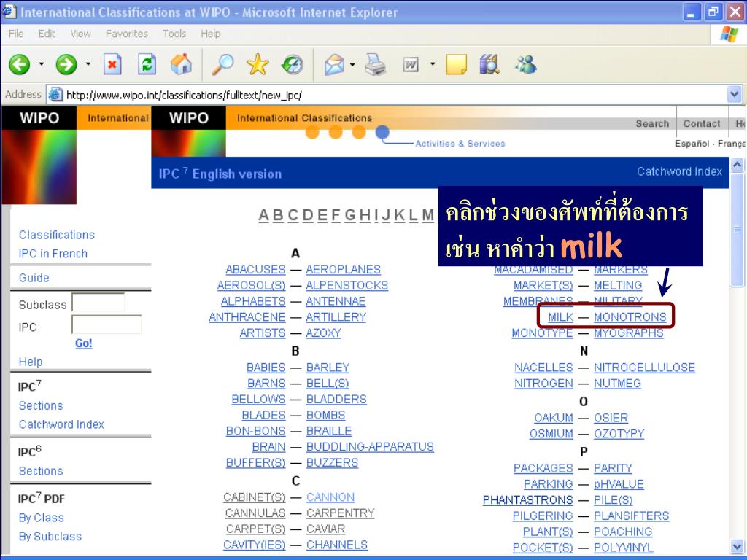Click the Research books icon
Screen dimensions: 747x560
[489, 64]
